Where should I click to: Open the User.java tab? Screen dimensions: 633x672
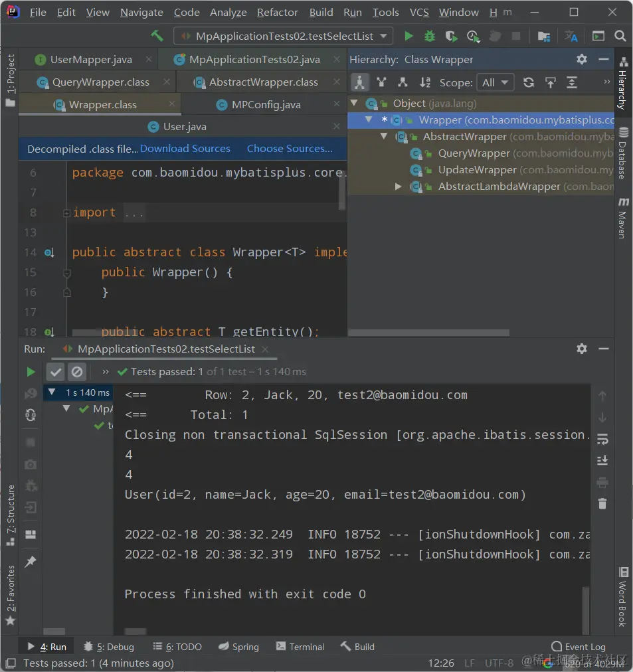click(184, 127)
